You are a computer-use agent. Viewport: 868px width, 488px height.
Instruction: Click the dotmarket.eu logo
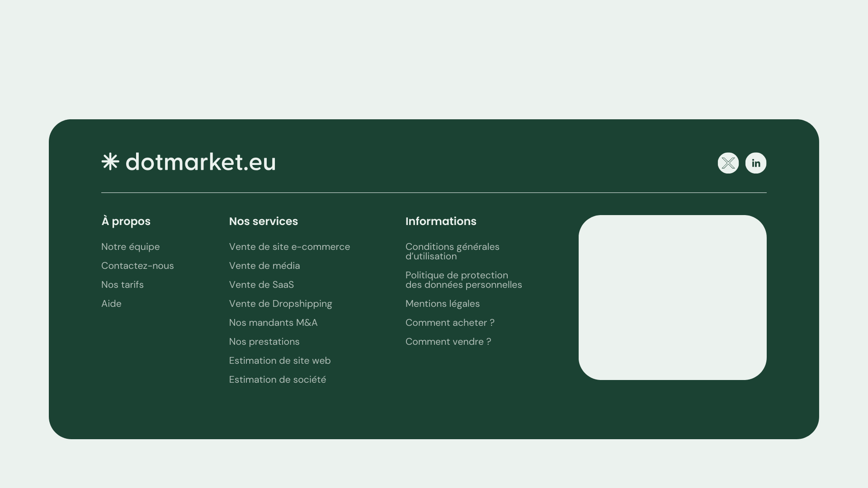tap(189, 162)
